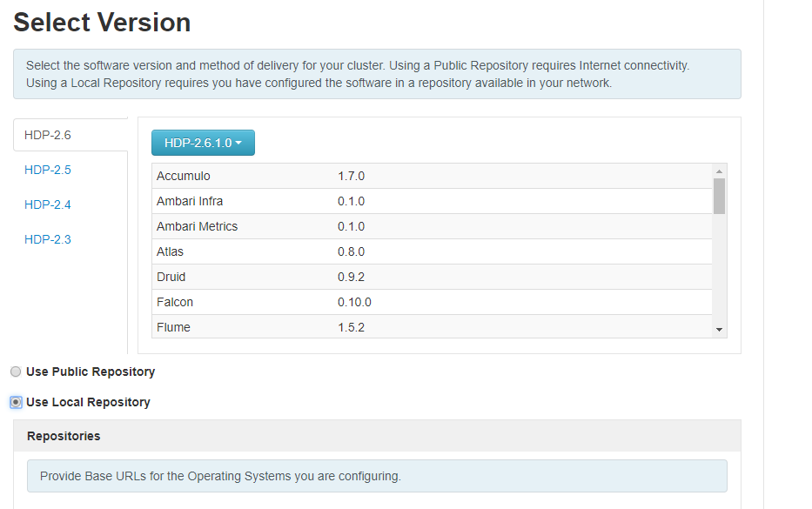The width and height of the screenshot is (812, 509).
Task: Click the Atlas service name
Action: click(170, 251)
